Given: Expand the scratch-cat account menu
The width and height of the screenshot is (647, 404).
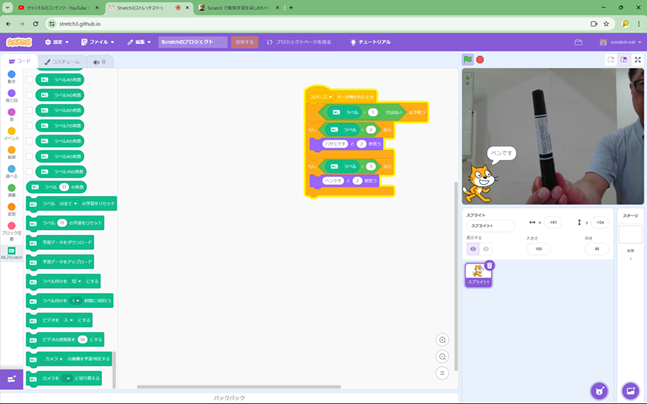Looking at the screenshot, I should [x=619, y=42].
